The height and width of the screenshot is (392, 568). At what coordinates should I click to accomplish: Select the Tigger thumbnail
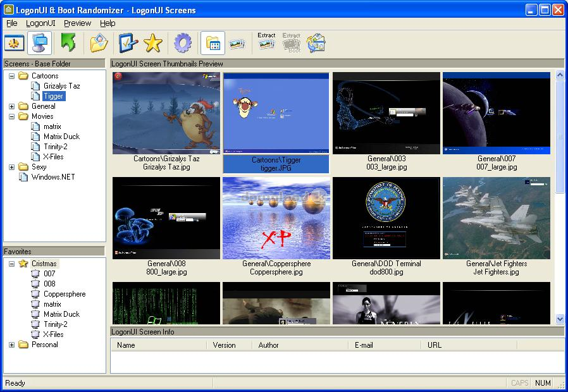pyautogui.click(x=276, y=113)
